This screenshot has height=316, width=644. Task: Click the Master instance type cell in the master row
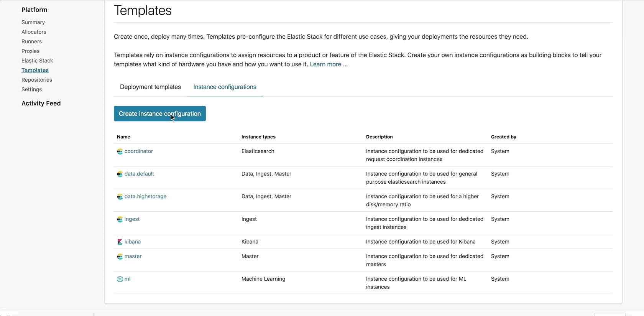(x=250, y=256)
